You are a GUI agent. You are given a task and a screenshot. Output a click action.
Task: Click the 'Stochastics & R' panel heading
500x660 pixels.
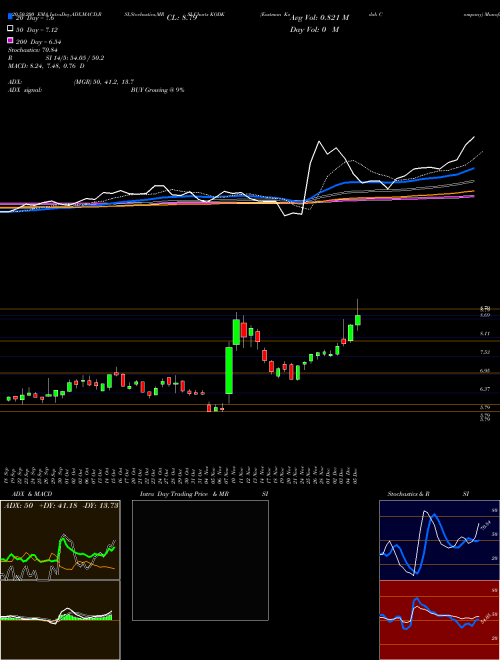408,494
